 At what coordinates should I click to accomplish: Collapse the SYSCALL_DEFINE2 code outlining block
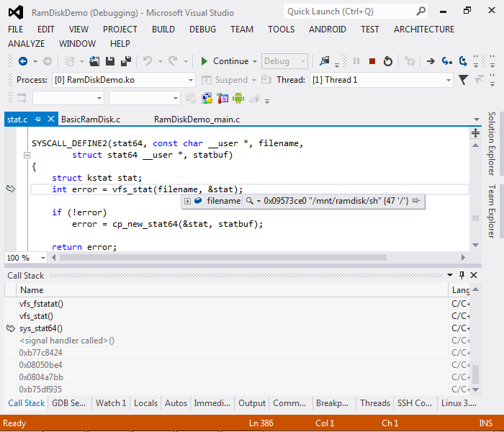coord(27,156)
